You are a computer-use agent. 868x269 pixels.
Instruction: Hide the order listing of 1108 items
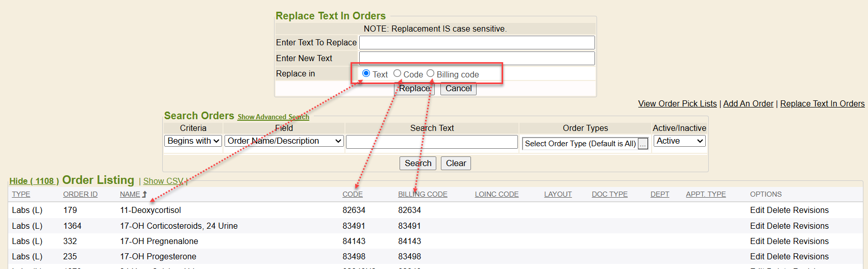point(34,181)
